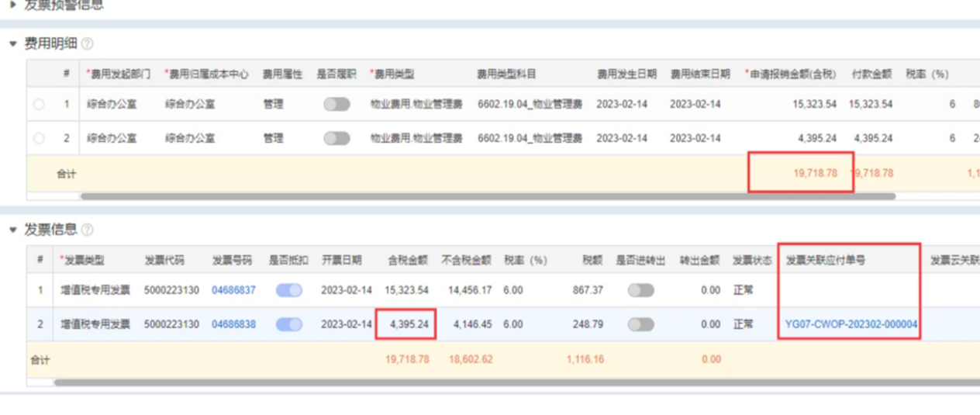Click 费用属性 column header
Image resolution: width=980 pixels, height=415 pixels.
point(282,74)
